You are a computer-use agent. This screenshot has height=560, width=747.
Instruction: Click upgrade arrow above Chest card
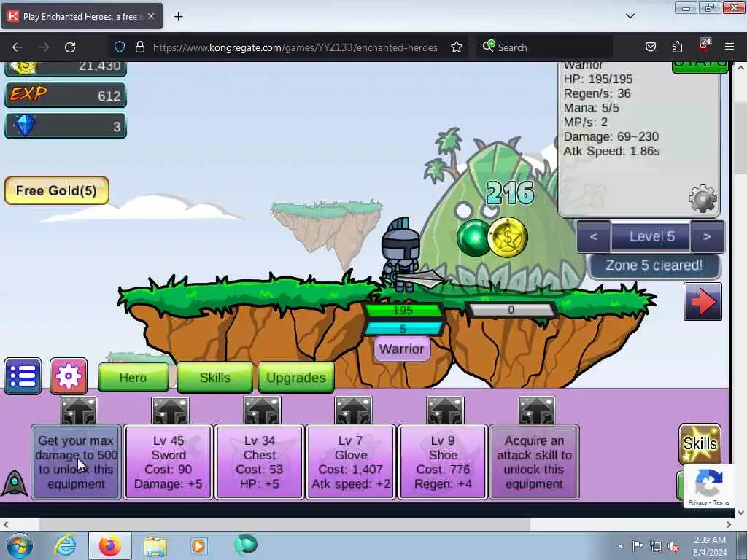tap(262, 411)
